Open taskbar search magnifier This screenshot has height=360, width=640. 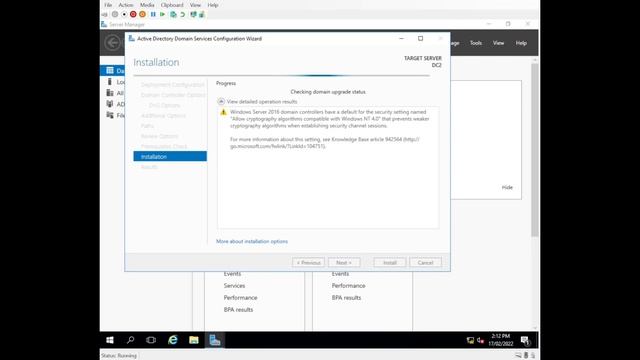pos(131,340)
